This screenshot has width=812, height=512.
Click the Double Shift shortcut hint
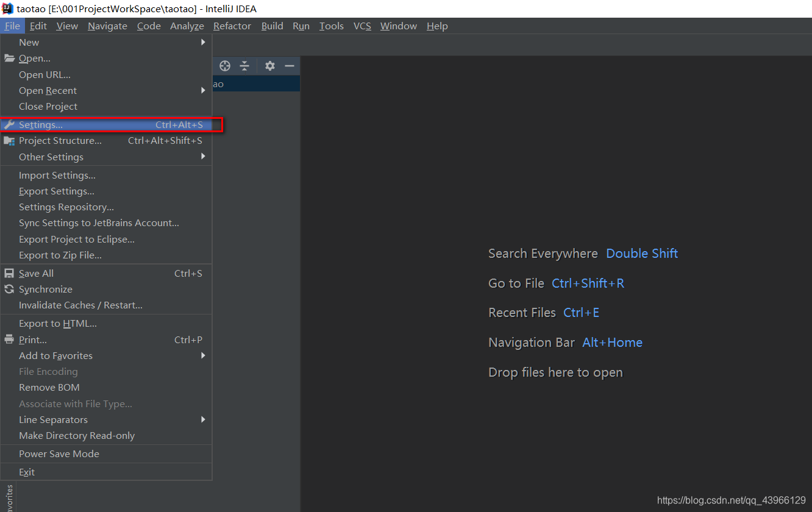[642, 254]
